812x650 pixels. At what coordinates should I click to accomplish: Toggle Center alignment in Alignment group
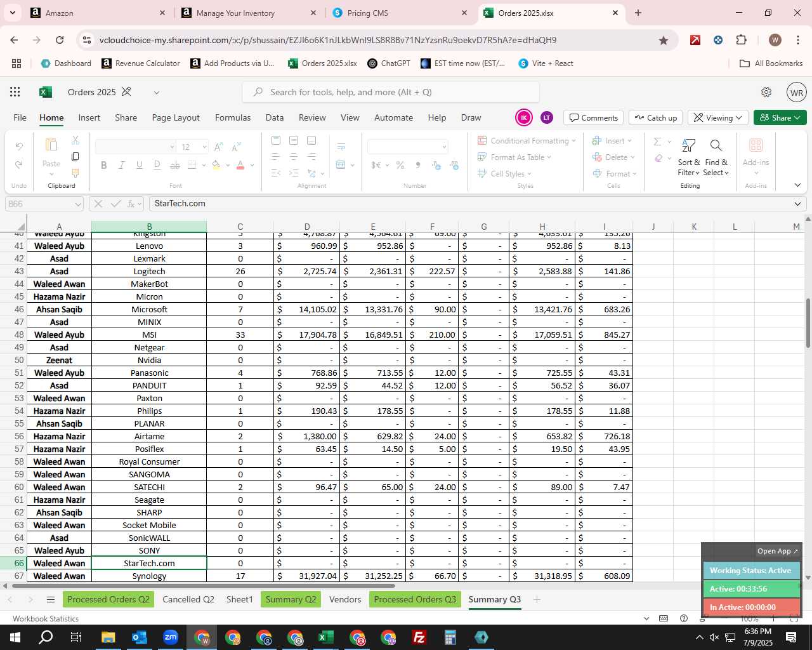[294, 156]
